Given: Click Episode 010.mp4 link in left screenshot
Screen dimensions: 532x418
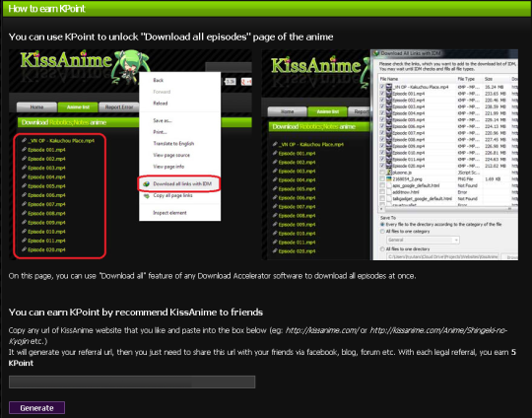Looking at the screenshot, I should (46, 232).
